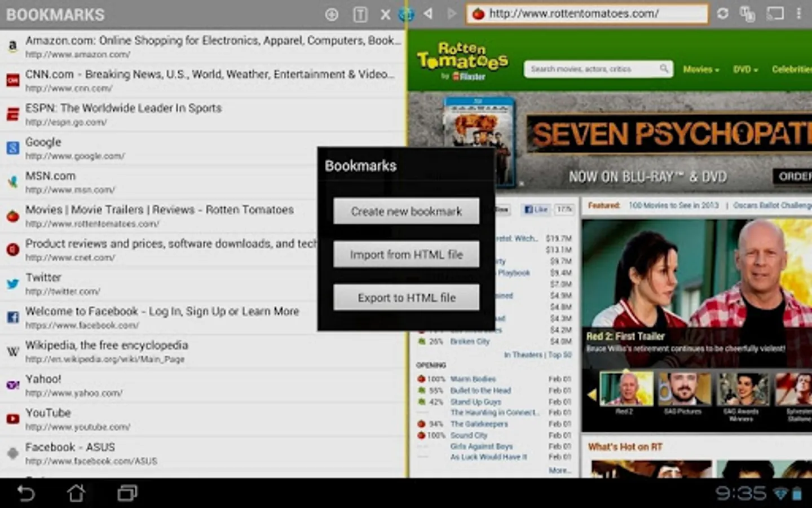The width and height of the screenshot is (812, 508).
Task: Open the YouTube bookmark
Action: click(203, 419)
